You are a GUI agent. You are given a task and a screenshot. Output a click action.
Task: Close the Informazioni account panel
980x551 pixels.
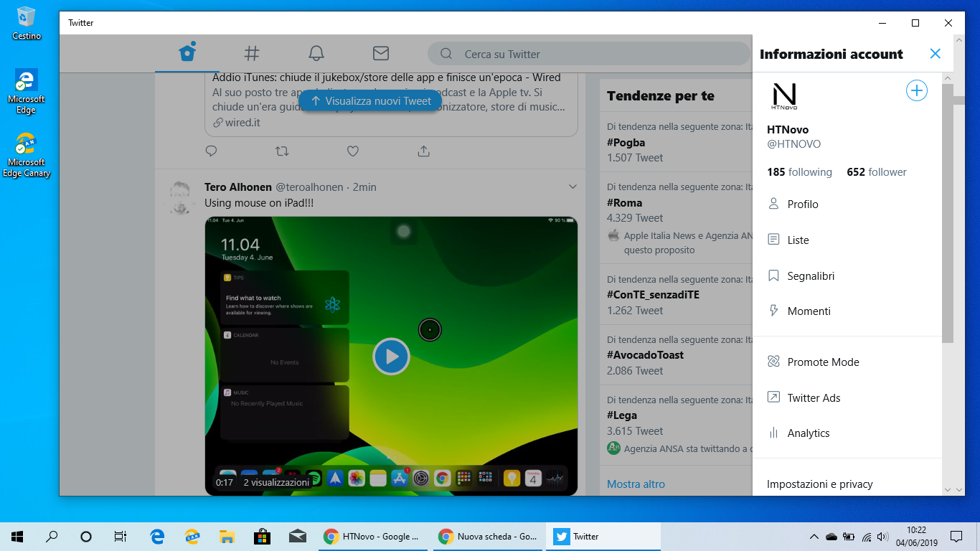point(935,54)
